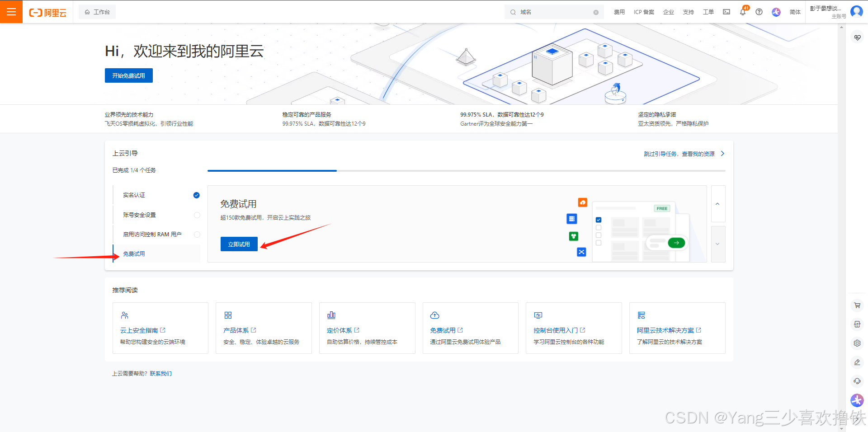Viewport: 868px width, 432px height.
Task: Go to previous guide card with up arrow
Action: click(x=718, y=204)
